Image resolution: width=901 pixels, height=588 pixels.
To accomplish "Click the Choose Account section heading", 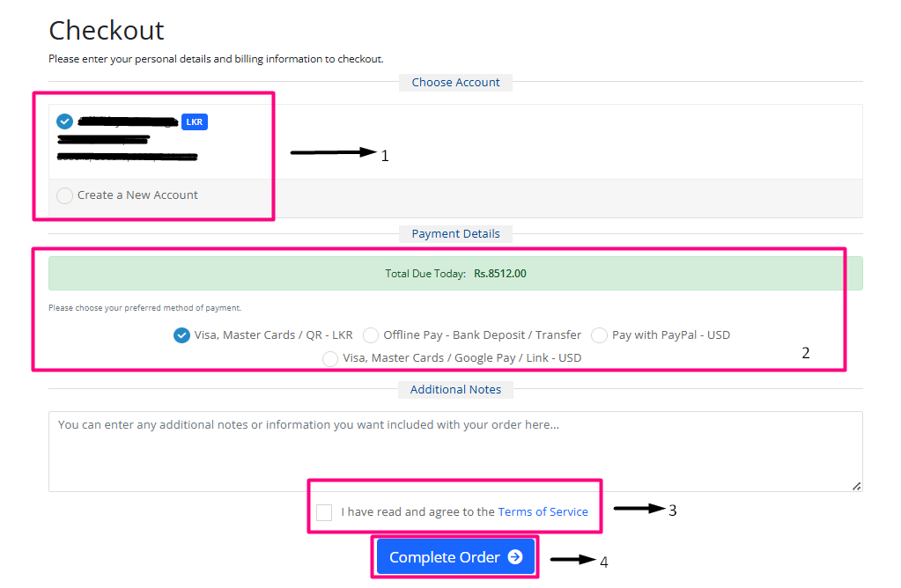I will pos(455,82).
